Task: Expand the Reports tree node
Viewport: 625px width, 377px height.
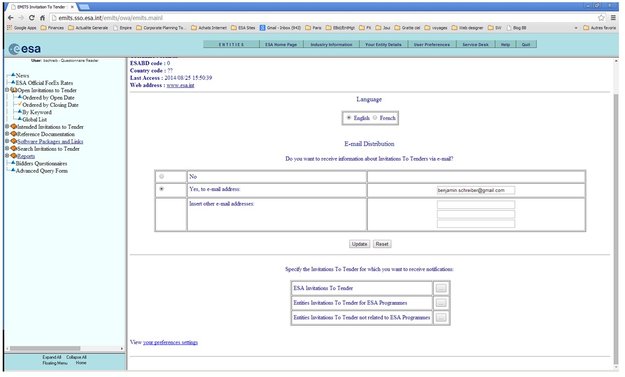Action: pos(7,155)
